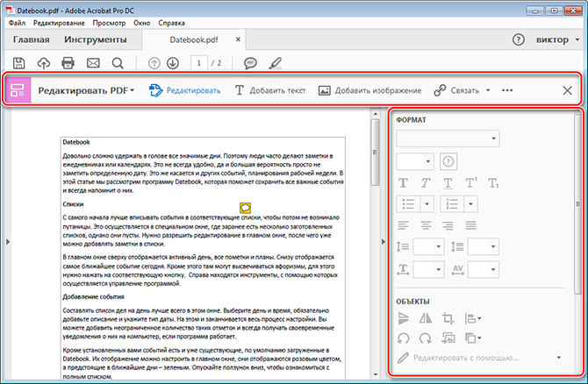588x384 pixels.
Task: Open paragraph spacing dropdown
Action: point(484,246)
